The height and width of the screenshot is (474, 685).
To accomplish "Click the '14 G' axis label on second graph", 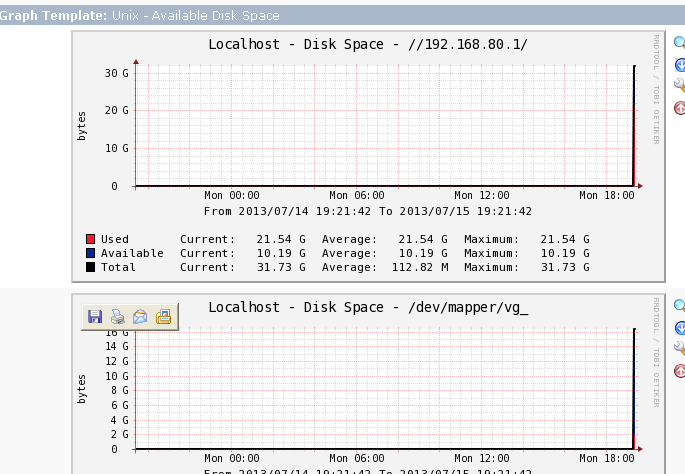I will coord(117,346).
